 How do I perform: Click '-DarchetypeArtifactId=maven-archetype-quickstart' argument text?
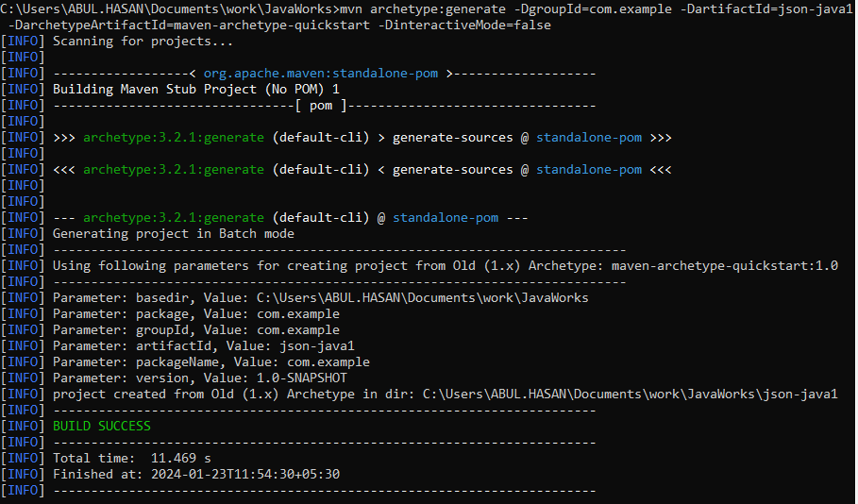click(x=189, y=25)
